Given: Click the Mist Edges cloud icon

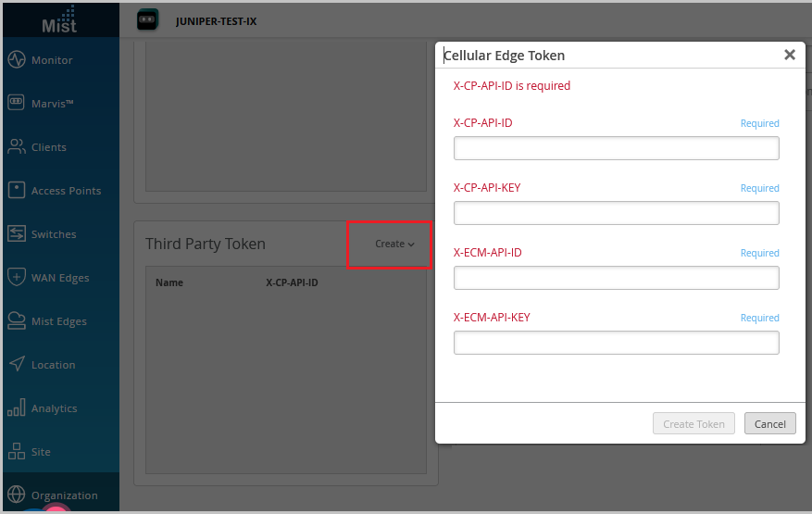Looking at the screenshot, I should [x=16, y=321].
